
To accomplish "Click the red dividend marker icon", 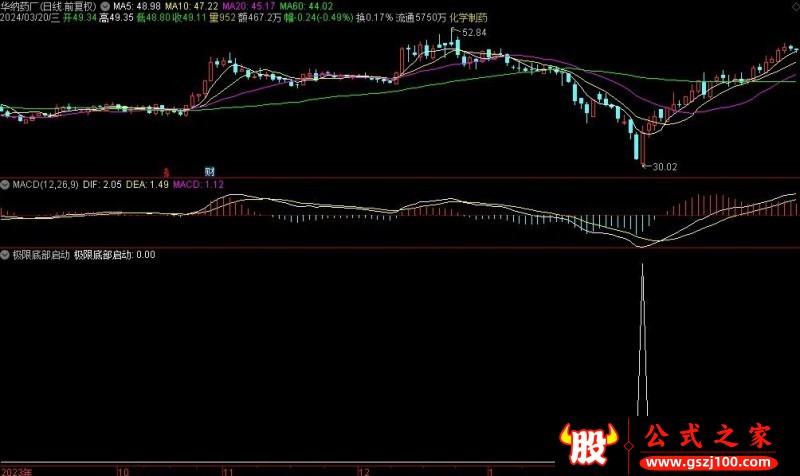I will tap(167, 172).
